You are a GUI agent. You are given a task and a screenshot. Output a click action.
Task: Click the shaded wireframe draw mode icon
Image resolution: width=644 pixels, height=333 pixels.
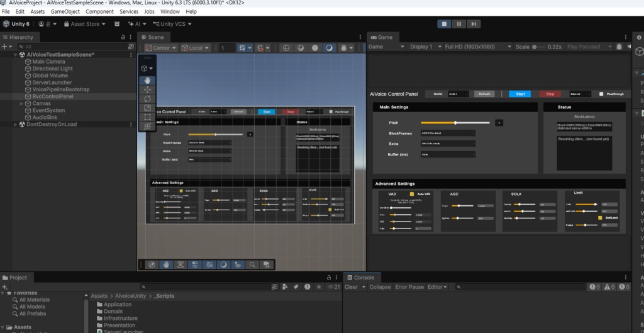point(301,48)
